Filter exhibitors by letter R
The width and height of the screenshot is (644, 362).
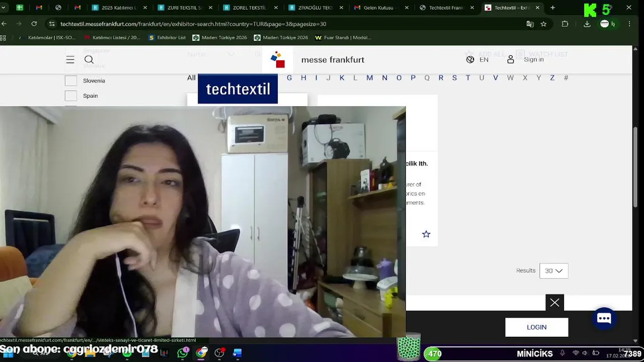click(x=441, y=78)
